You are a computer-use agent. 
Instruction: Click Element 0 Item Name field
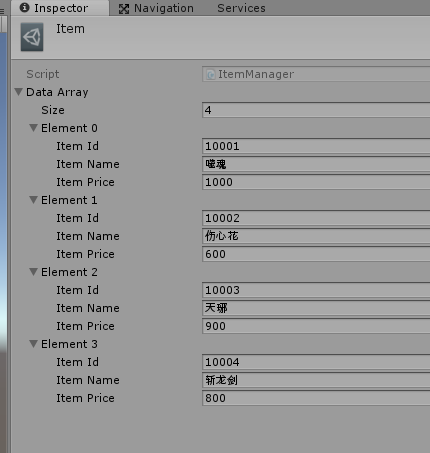(316, 164)
